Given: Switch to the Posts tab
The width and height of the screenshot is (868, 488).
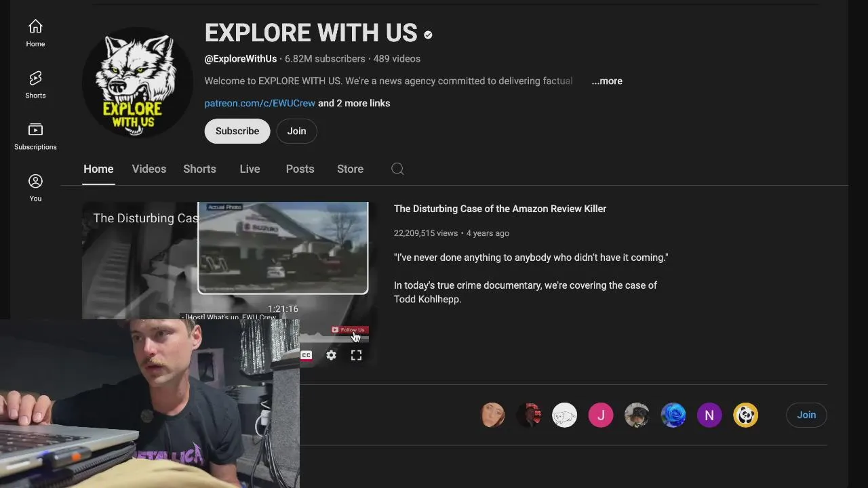Looking at the screenshot, I should (x=300, y=169).
